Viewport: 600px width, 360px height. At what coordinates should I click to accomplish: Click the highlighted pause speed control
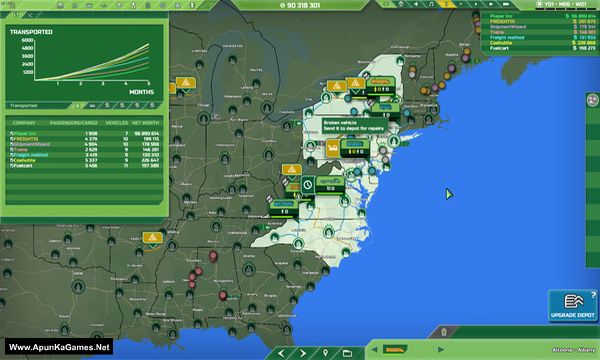pyautogui.click(x=446, y=4)
